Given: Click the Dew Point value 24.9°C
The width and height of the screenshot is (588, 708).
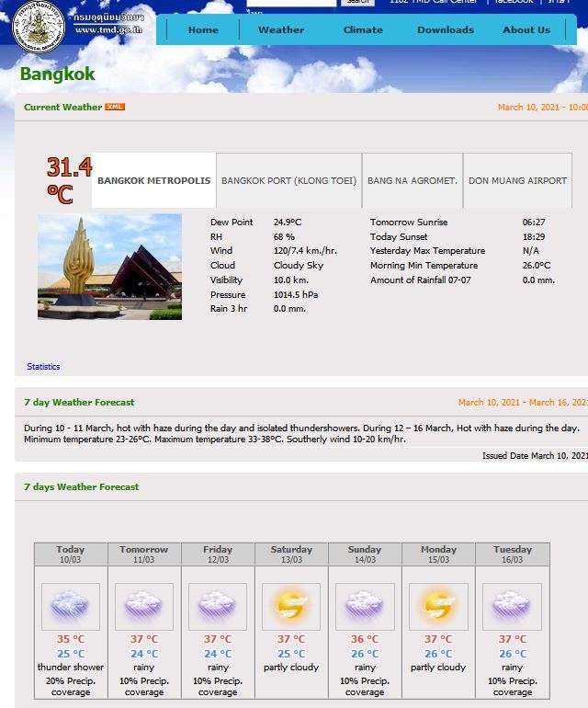Looking at the screenshot, I should [x=288, y=223].
